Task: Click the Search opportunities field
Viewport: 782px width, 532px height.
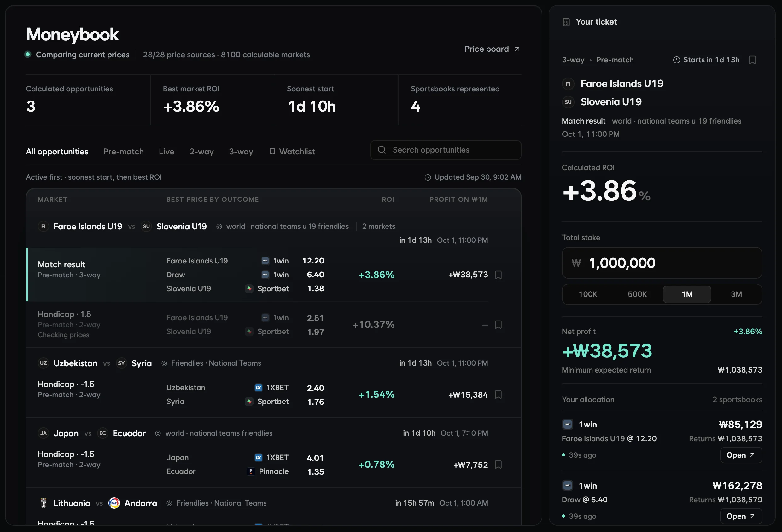Action: pyautogui.click(x=446, y=150)
